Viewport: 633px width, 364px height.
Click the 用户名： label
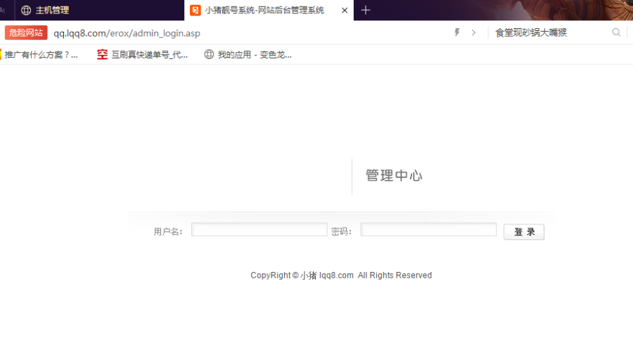pyautogui.click(x=168, y=232)
